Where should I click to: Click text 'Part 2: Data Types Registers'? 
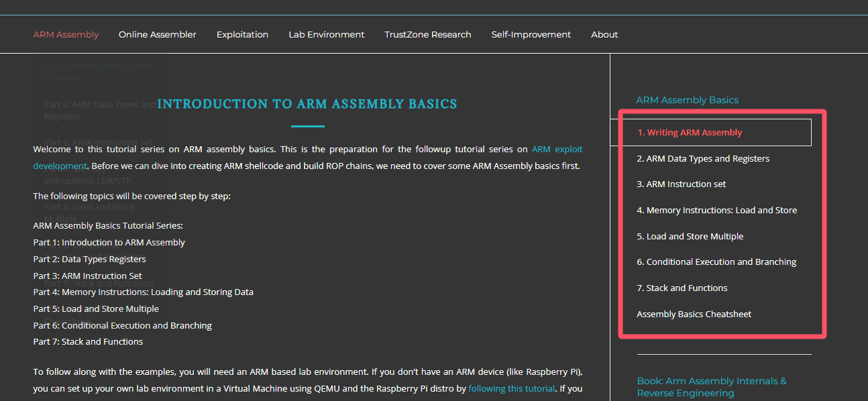(x=90, y=259)
